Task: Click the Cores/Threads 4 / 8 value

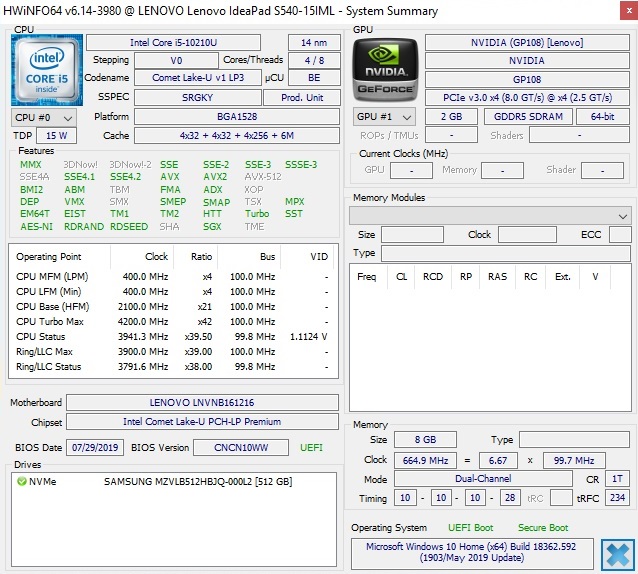Action: (x=314, y=61)
